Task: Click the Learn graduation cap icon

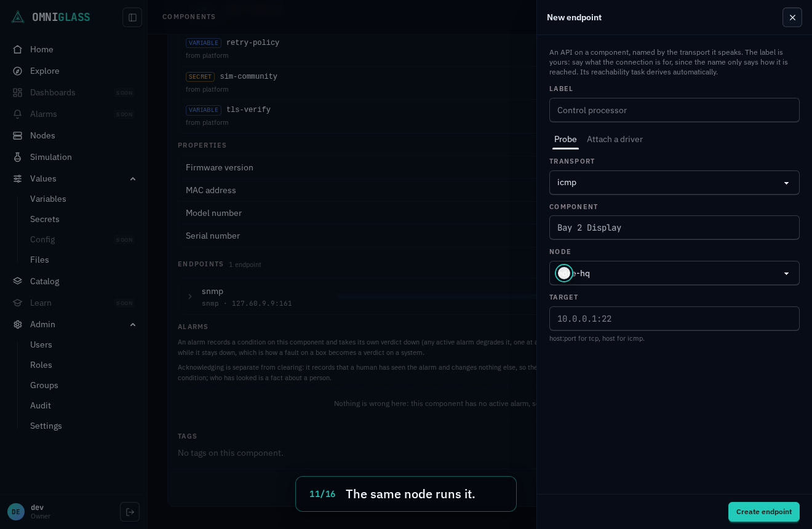Action: (x=18, y=303)
